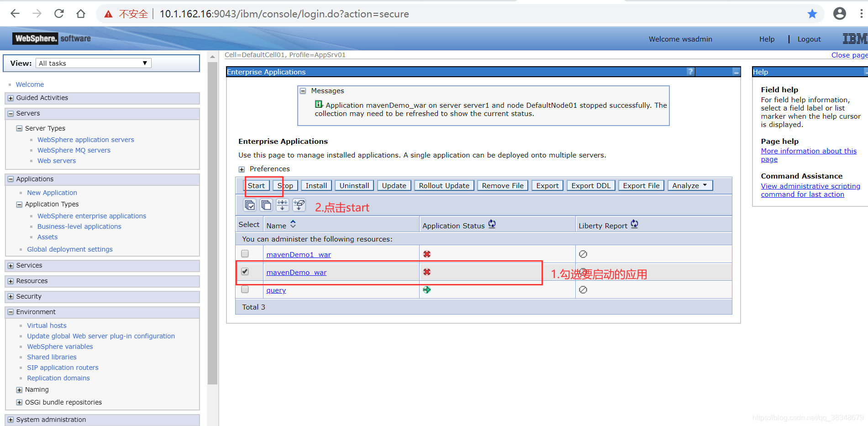
Task: Open the View All tasks dropdown
Action: pyautogui.click(x=94, y=63)
